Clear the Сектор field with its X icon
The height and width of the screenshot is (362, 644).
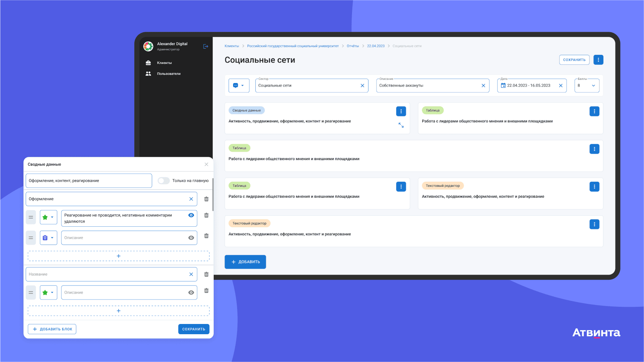362,86
